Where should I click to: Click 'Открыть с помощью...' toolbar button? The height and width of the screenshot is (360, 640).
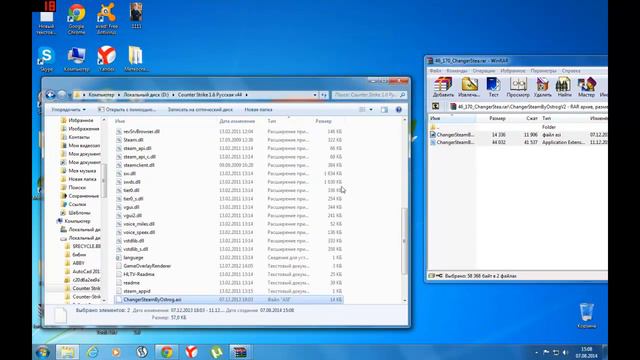(127, 109)
